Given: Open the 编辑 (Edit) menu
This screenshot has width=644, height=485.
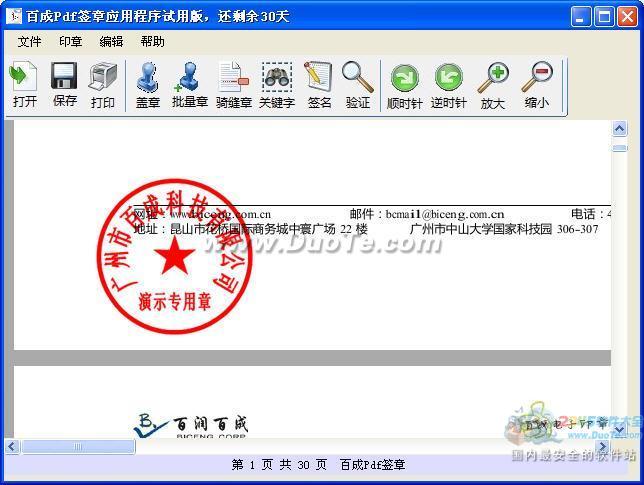Looking at the screenshot, I should pyautogui.click(x=111, y=41).
